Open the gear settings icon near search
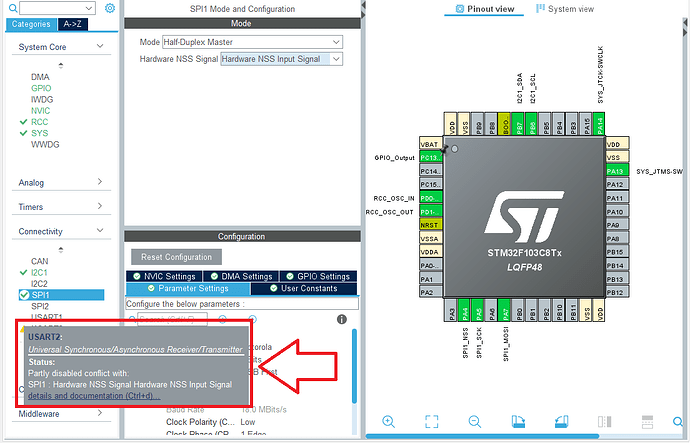The image size is (690, 443). click(110, 9)
